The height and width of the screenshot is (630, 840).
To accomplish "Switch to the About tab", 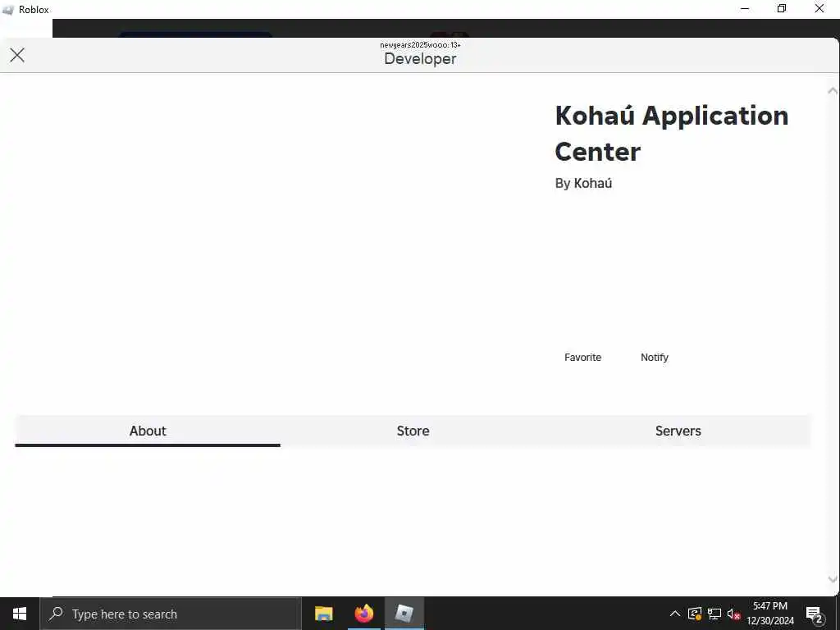I will (148, 431).
